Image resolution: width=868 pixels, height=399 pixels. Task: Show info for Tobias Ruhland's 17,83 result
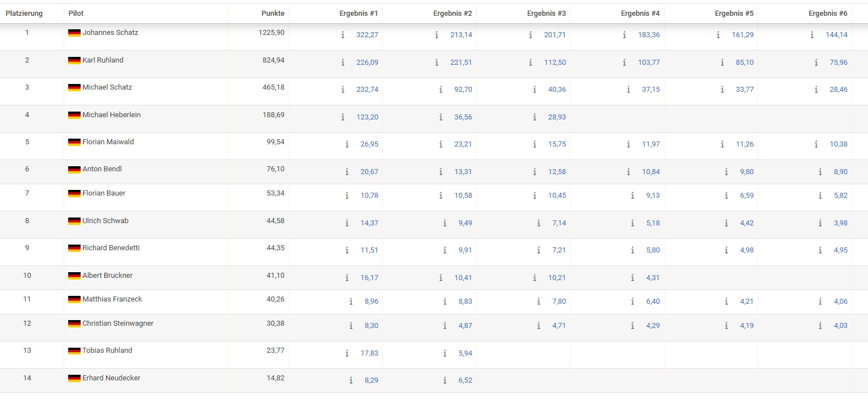coord(347,353)
